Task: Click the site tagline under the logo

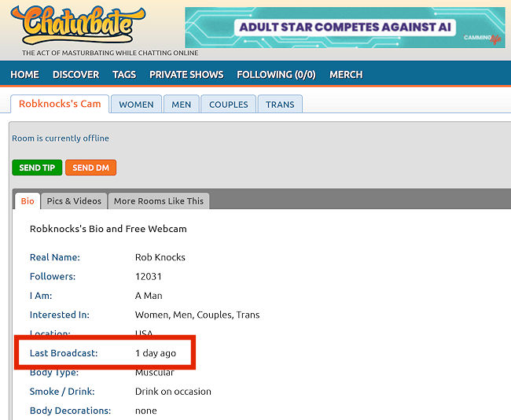Action: (x=110, y=53)
